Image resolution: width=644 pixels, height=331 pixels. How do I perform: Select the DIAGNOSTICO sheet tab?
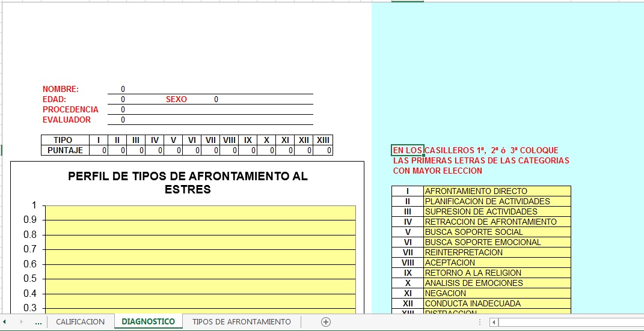click(149, 322)
